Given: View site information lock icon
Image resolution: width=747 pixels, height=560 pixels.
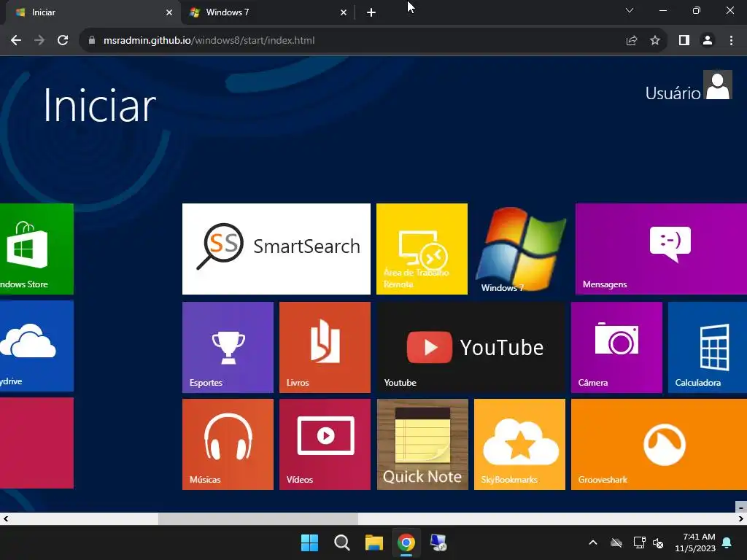Looking at the screenshot, I should tap(92, 41).
